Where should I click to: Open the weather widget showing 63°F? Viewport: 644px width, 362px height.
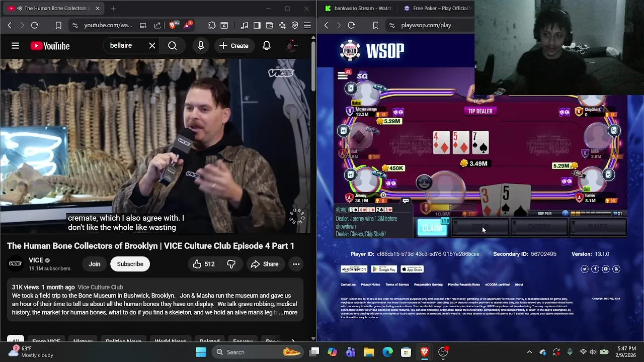tap(30, 352)
